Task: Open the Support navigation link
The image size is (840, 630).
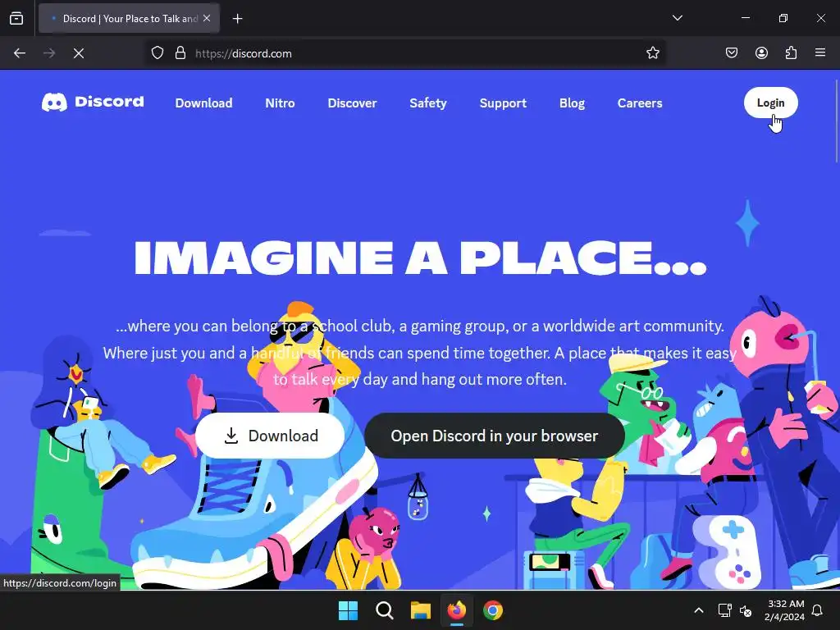Action: click(x=503, y=103)
